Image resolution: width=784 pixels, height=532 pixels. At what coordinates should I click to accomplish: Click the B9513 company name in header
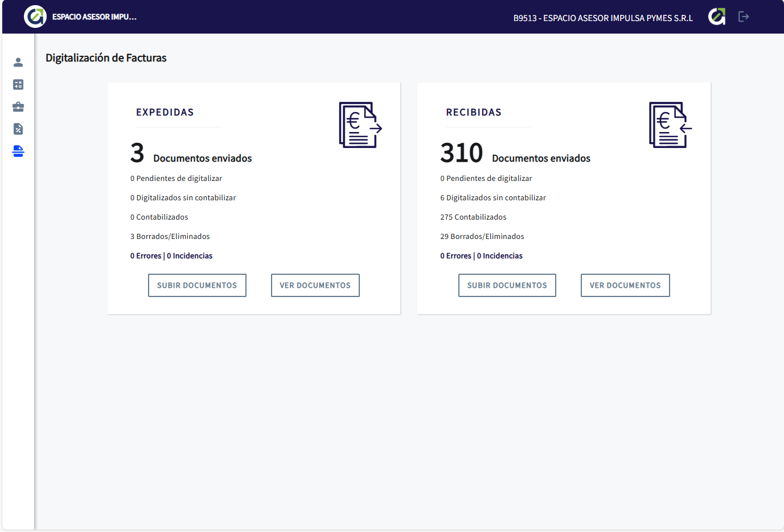pos(603,18)
